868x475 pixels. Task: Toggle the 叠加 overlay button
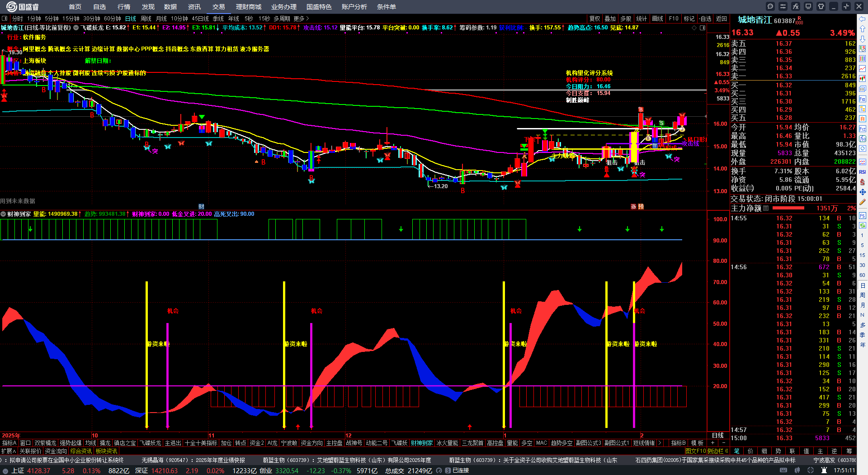610,19
